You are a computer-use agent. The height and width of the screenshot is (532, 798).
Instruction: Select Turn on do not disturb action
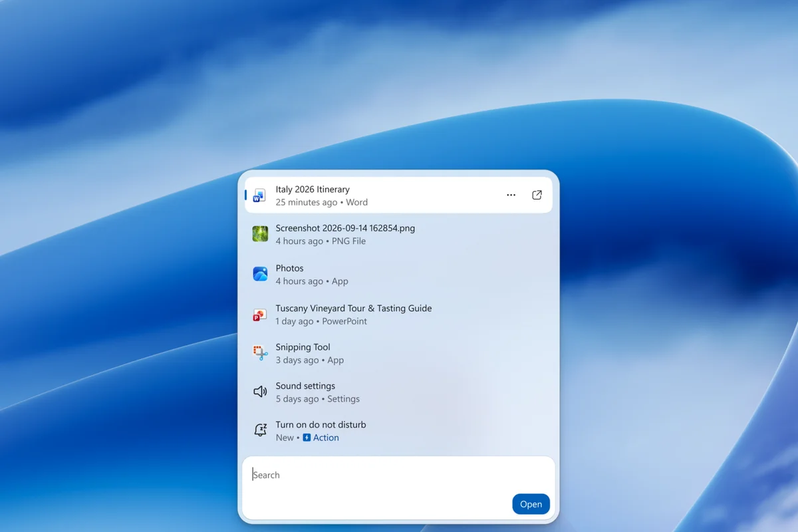pos(321,424)
